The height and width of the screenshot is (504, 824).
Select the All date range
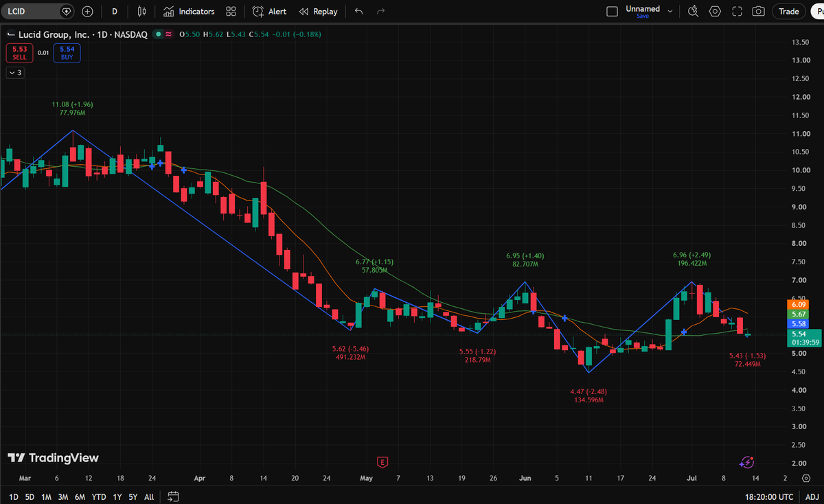point(149,496)
